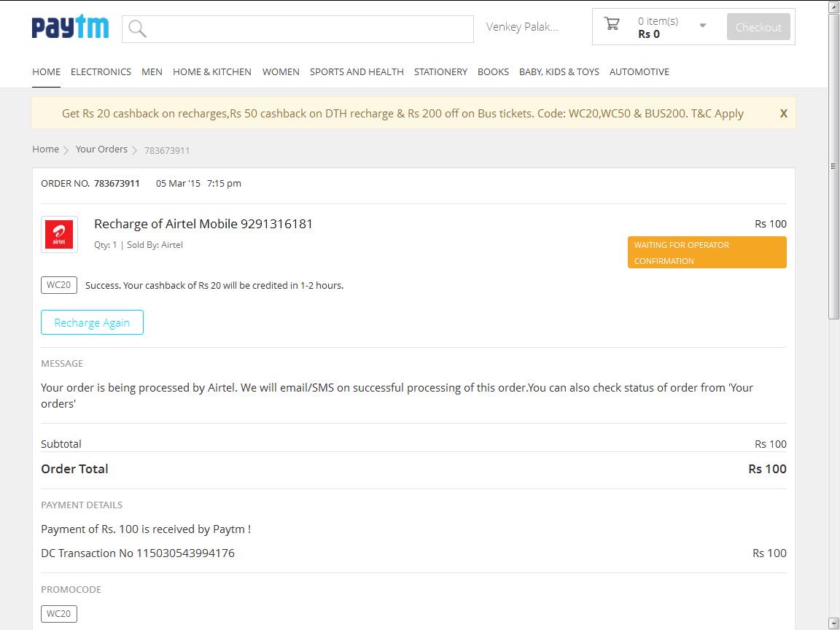Viewport: 840px width, 630px height.
Task: Click the order date 05 Mar '15
Action: (x=178, y=183)
